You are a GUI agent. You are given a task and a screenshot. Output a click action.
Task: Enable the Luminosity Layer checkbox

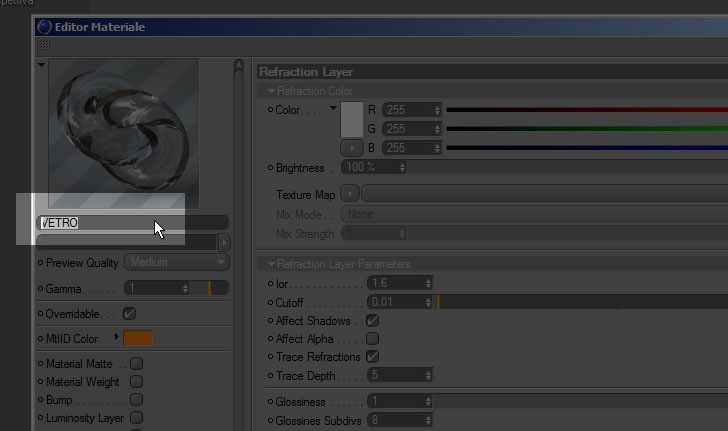[x=136, y=418]
